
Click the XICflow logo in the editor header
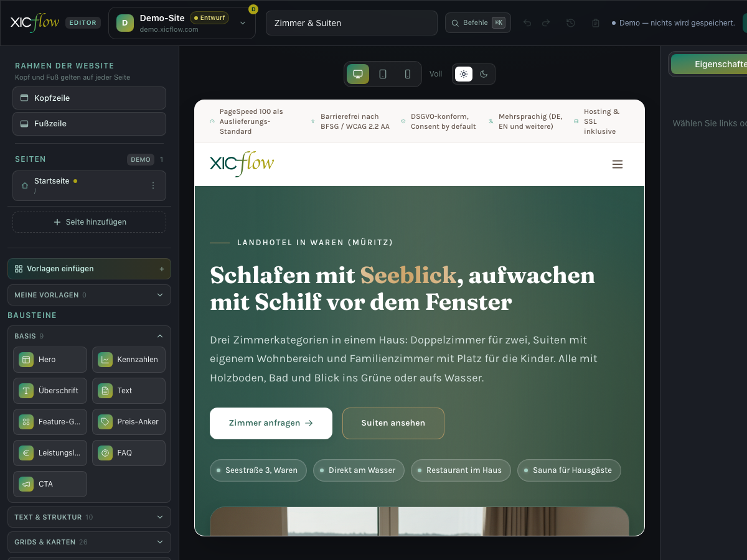coord(35,22)
